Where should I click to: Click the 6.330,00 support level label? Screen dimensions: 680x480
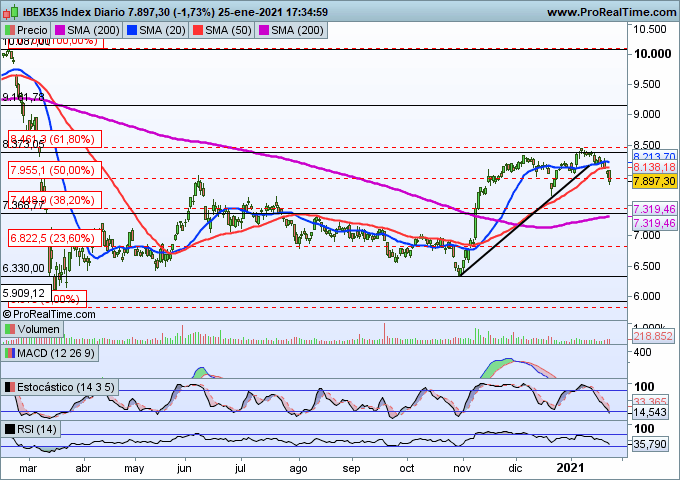click(23, 268)
